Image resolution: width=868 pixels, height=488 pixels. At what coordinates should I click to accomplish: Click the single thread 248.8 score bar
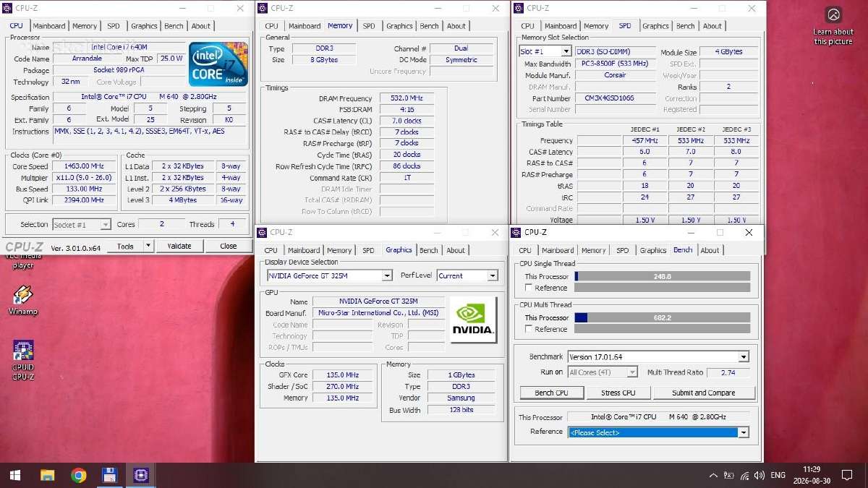(x=663, y=276)
